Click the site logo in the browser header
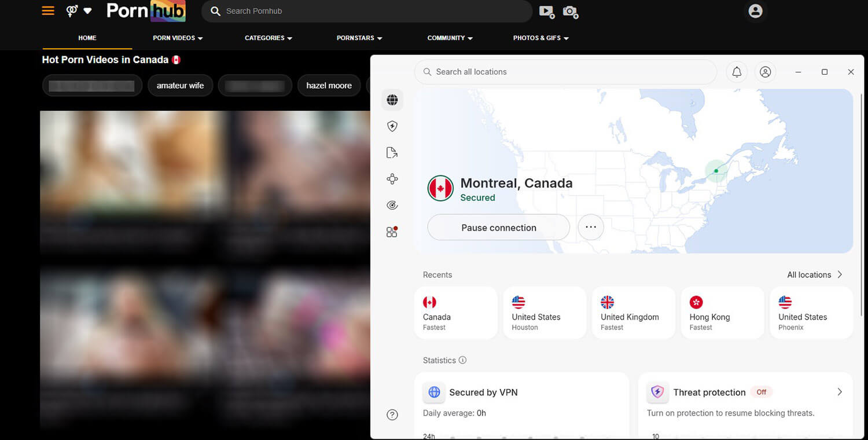Image resolution: width=868 pixels, height=440 pixels. pyautogui.click(x=146, y=11)
